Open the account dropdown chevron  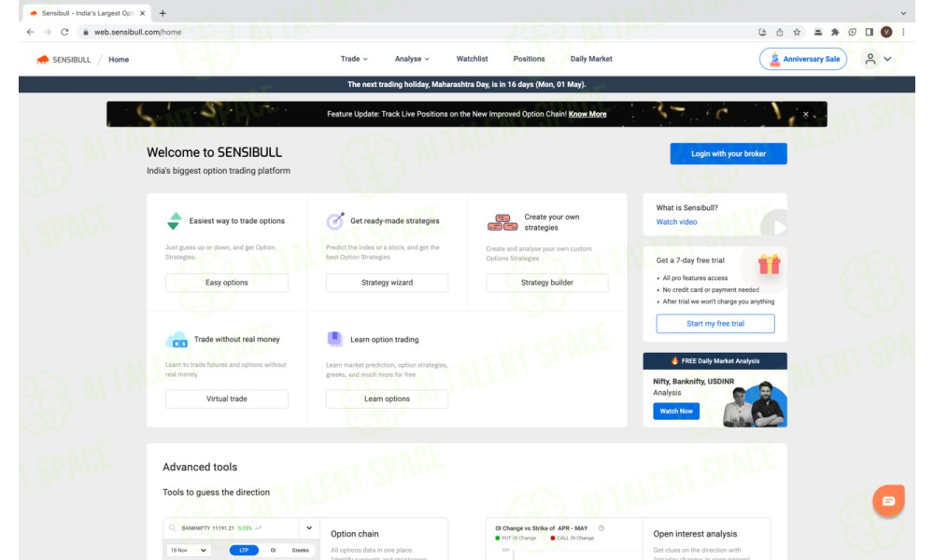pyautogui.click(x=887, y=59)
